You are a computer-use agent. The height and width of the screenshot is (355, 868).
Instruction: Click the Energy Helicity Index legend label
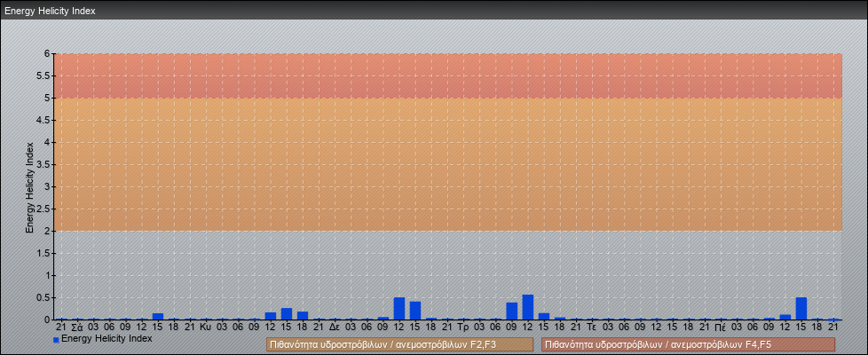[107, 338]
